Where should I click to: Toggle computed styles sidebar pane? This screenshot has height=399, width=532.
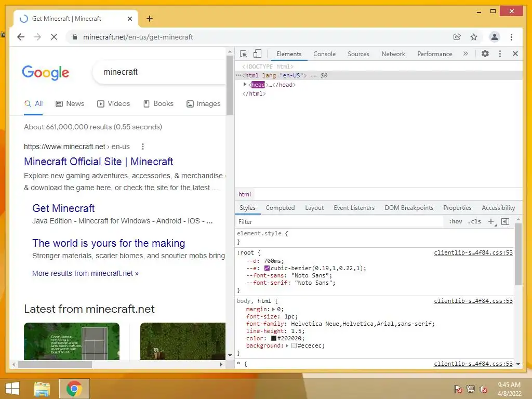505,221
